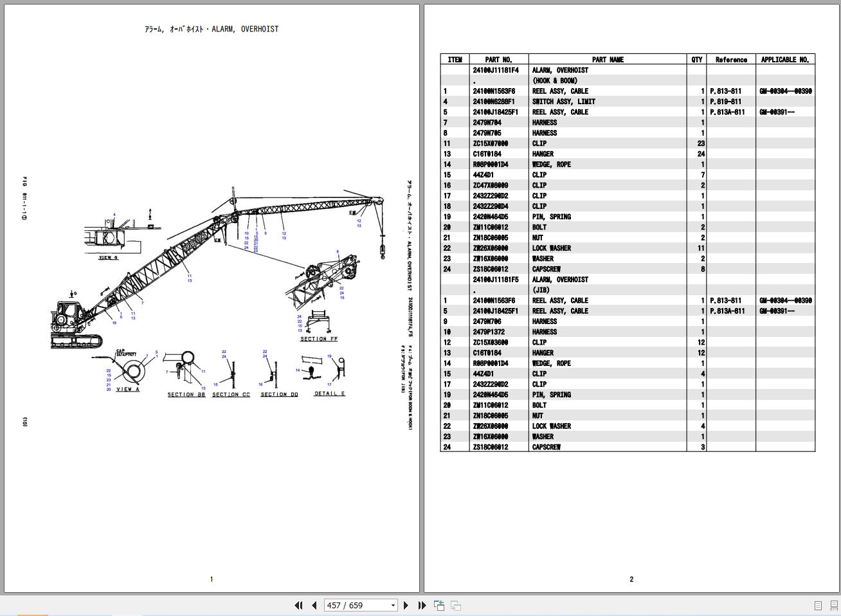Jump to the last page
The width and height of the screenshot is (841, 616).
point(422,605)
